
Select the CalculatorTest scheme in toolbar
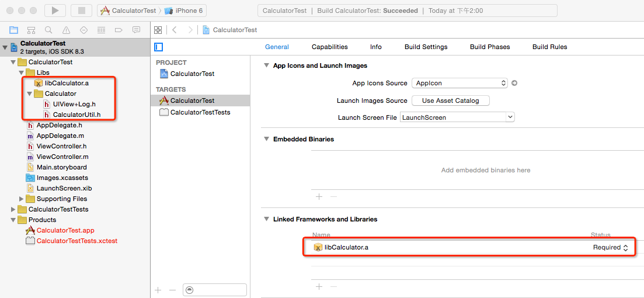point(128,11)
